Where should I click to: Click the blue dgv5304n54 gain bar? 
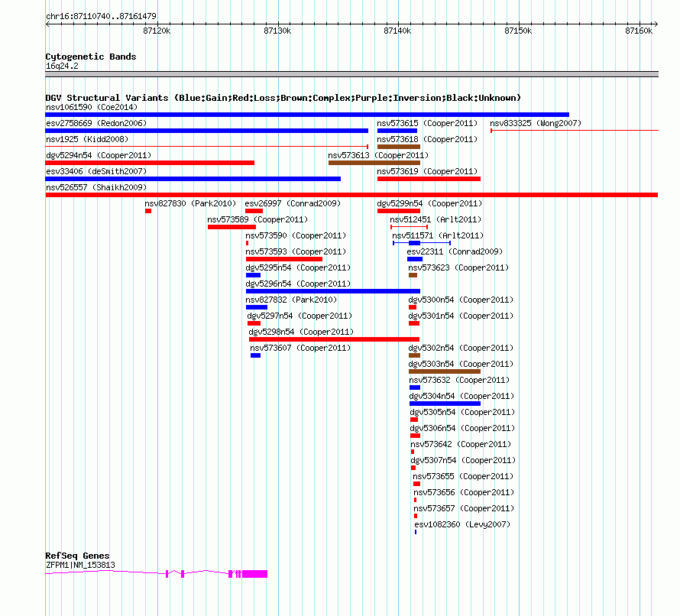coord(445,404)
